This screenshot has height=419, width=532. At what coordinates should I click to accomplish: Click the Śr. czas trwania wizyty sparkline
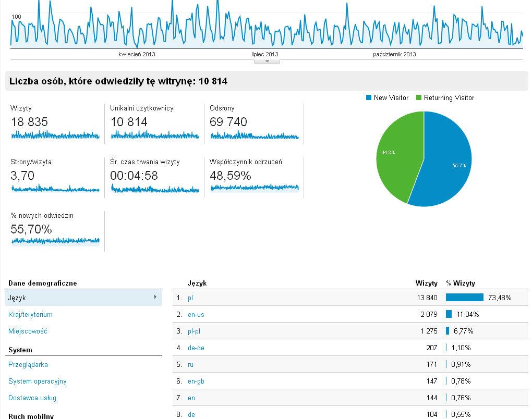click(155, 189)
